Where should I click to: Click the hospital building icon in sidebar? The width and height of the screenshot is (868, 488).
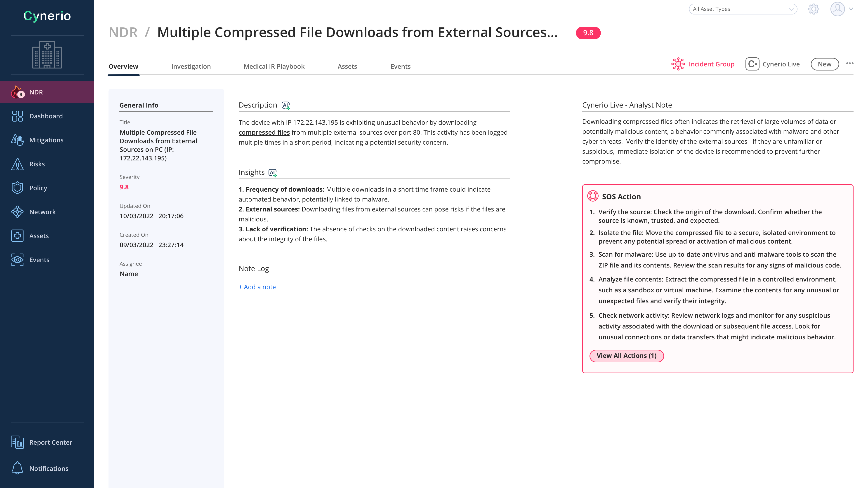point(47,55)
